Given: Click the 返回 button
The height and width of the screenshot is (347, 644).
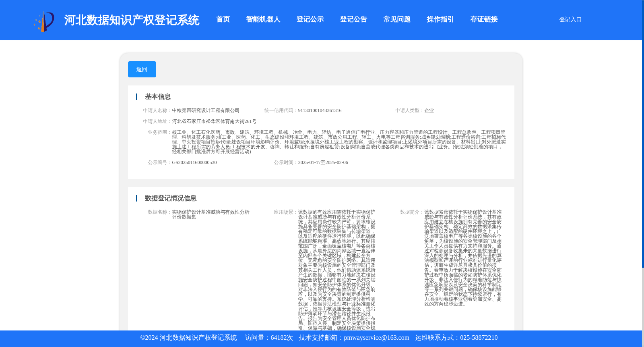Looking at the screenshot, I should [x=142, y=69].
